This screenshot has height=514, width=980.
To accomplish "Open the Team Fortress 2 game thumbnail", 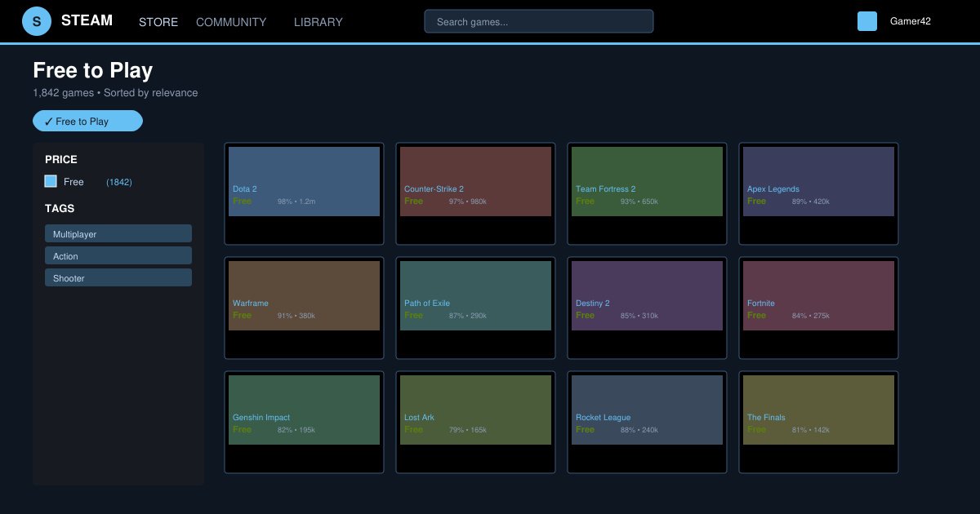I will [647, 181].
